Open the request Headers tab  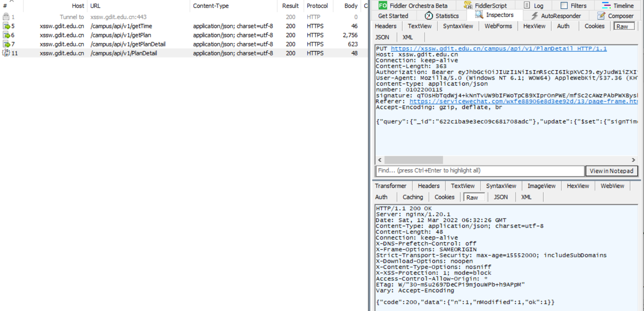386,26
